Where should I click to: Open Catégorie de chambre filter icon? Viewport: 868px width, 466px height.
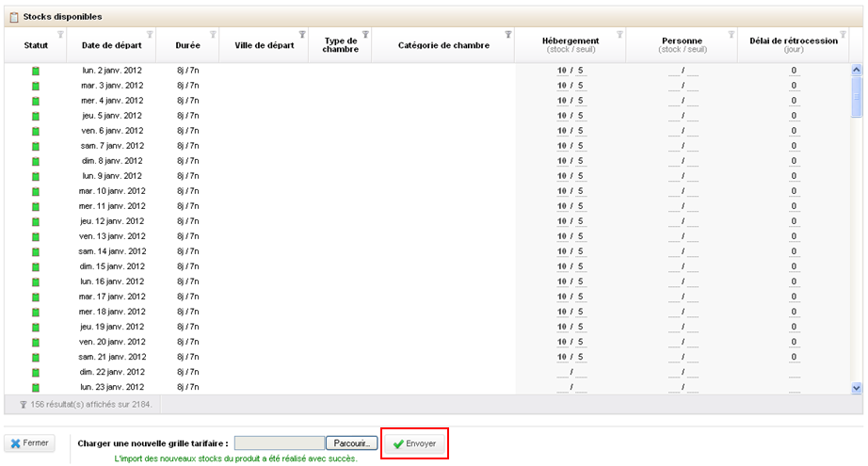[508, 35]
